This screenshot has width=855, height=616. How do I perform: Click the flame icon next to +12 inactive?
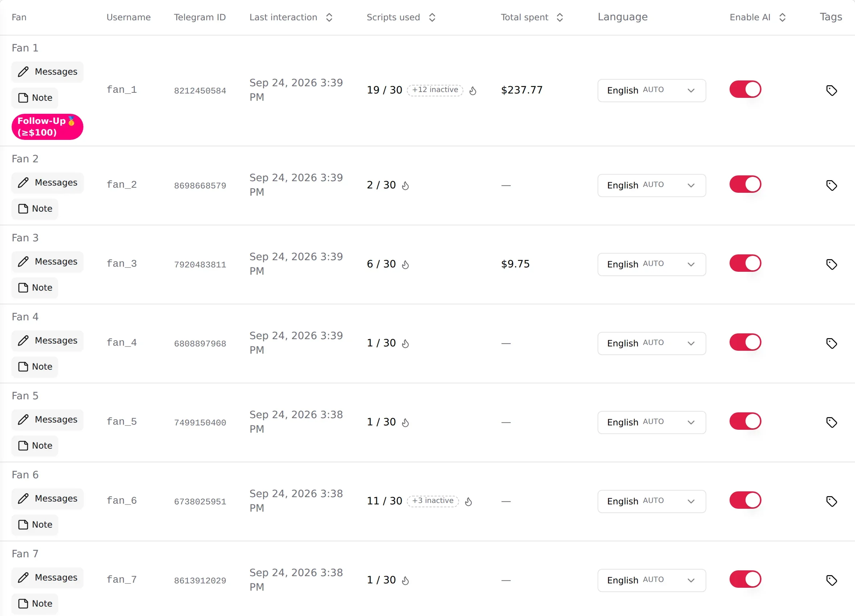click(473, 91)
